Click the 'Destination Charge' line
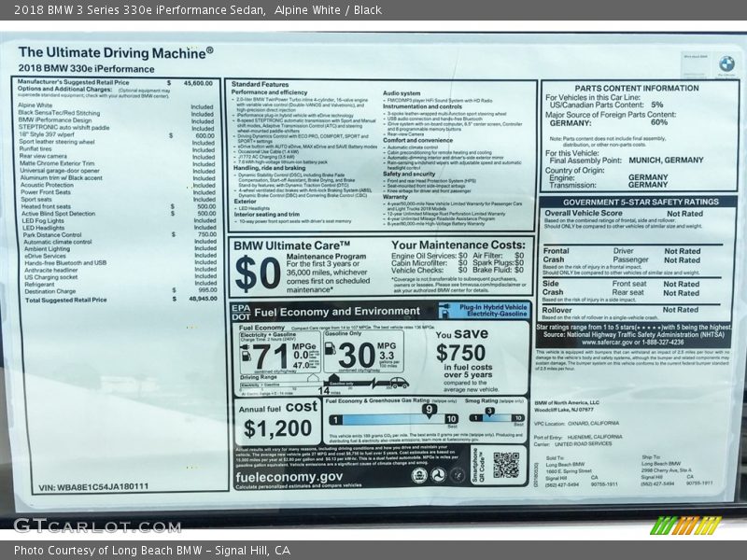Viewport: 747px width, 560px height. (50, 291)
